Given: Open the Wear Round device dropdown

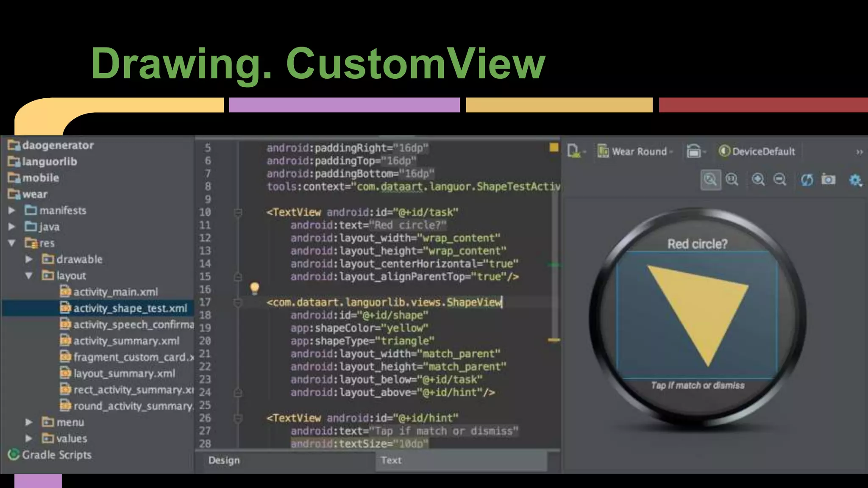Looking at the screenshot, I should click(635, 151).
